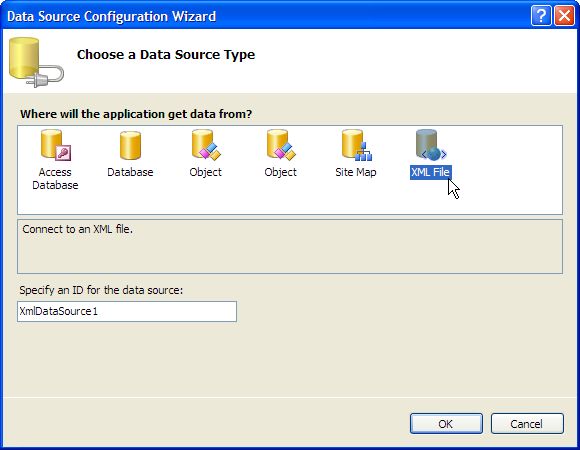
Task: Close the wizard with the red X
Action: click(564, 16)
